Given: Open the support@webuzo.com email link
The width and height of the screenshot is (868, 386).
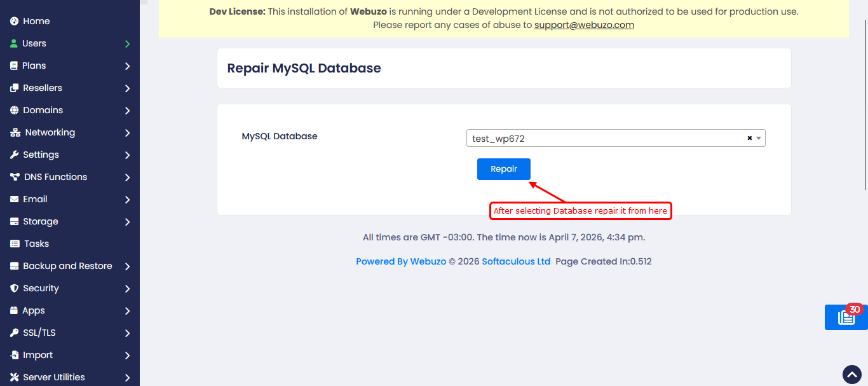Looking at the screenshot, I should click(584, 25).
